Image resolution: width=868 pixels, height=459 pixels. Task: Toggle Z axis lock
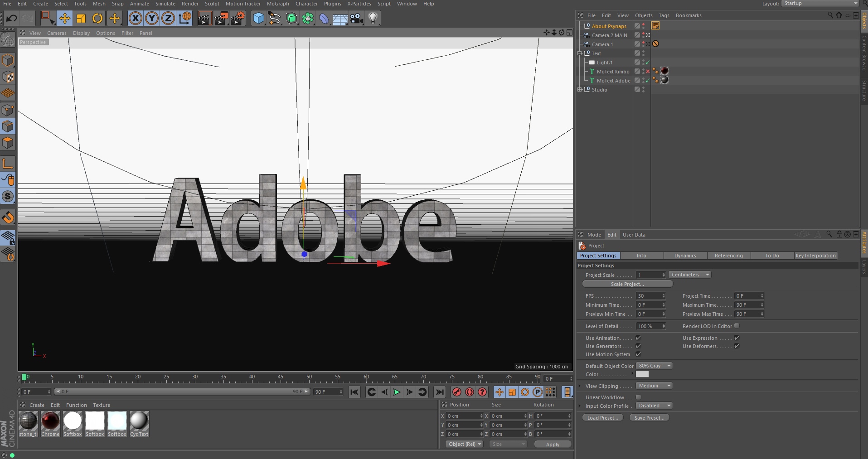point(168,19)
